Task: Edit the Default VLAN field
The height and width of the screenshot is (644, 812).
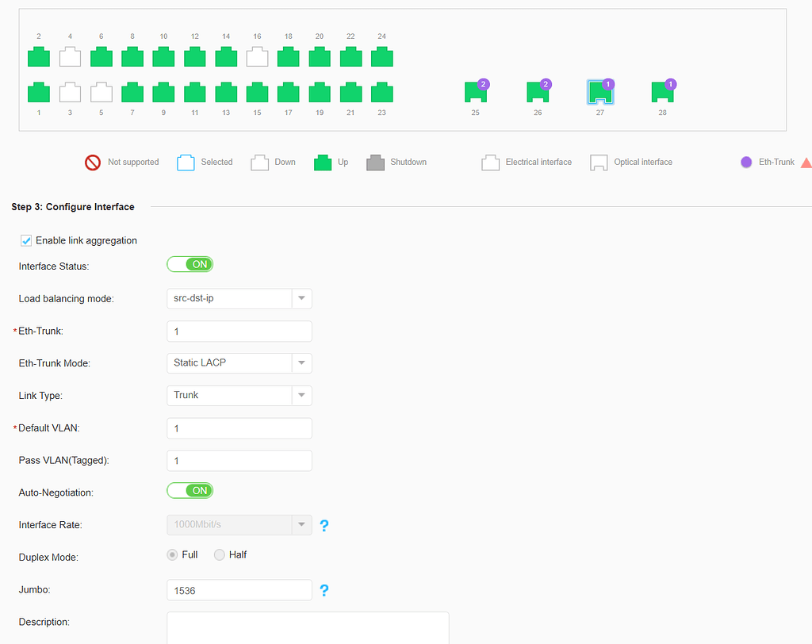Action: pos(239,427)
